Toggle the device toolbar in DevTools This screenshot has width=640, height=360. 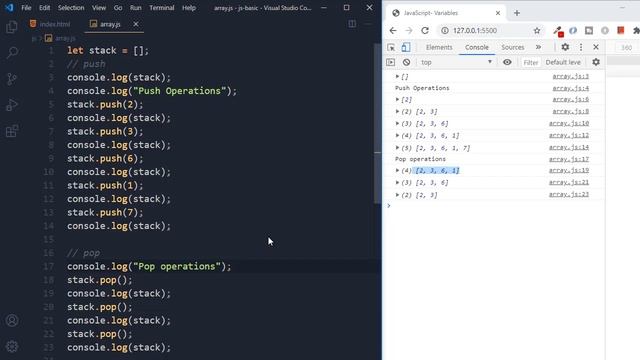pos(405,47)
